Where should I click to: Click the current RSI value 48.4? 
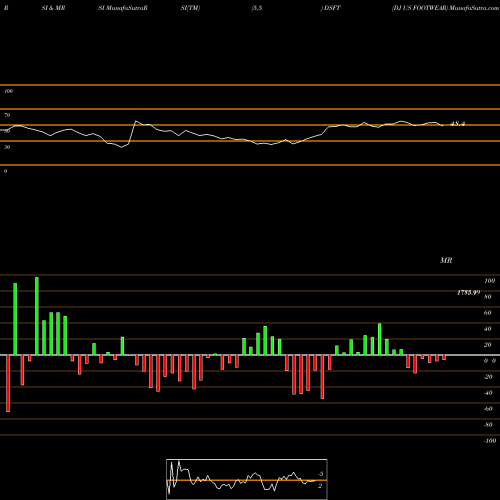(x=457, y=124)
